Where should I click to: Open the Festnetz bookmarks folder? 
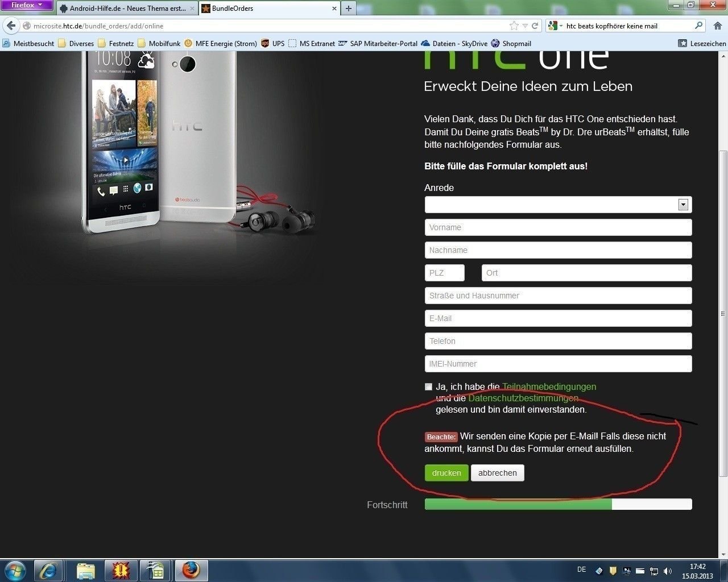click(x=116, y=43)
